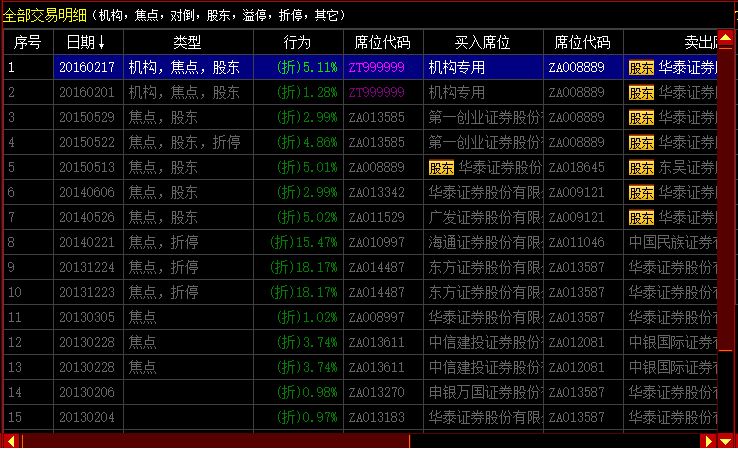Click the 行为 column header

click(297, 43)
